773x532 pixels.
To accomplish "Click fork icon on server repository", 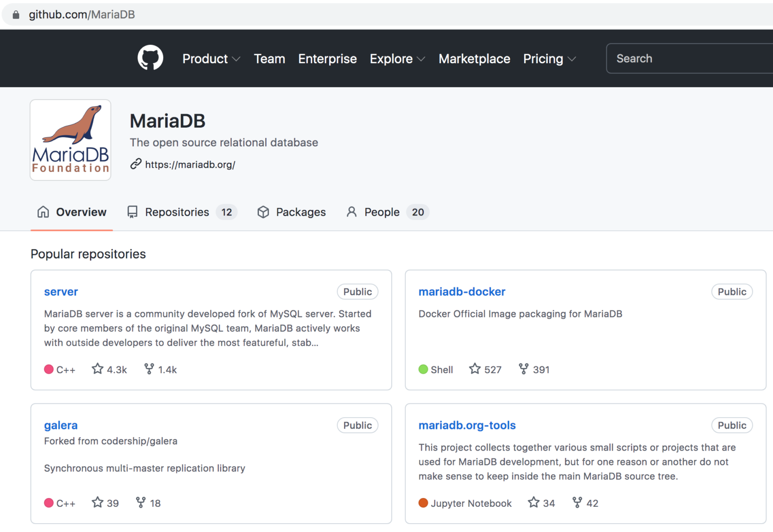I will (149, 369).
